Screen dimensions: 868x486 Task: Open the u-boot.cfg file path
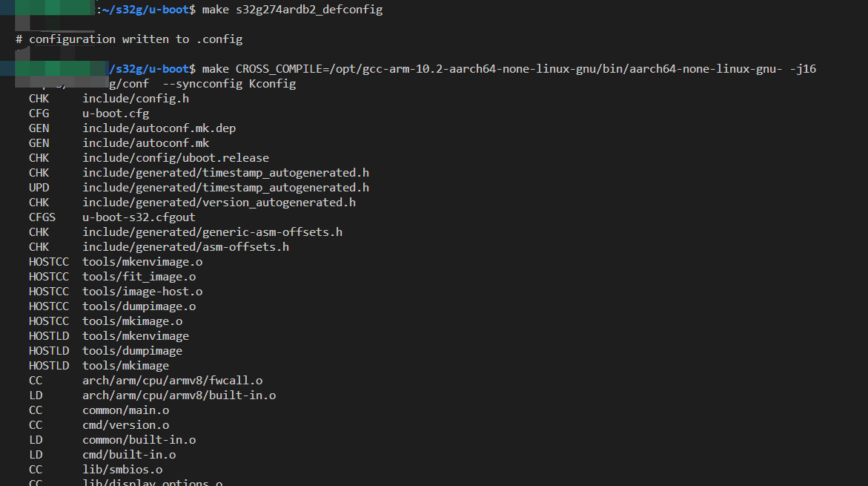point(116,114)
